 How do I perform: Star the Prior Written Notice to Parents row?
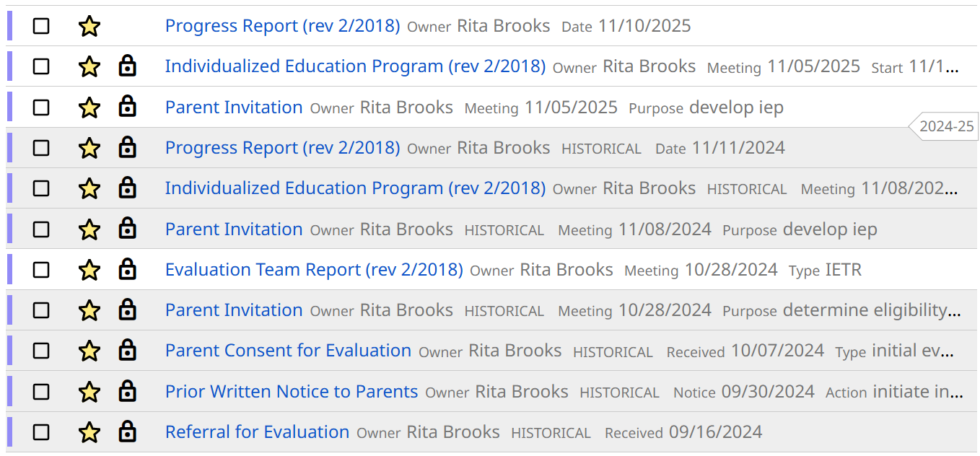(x=89, y=392)
